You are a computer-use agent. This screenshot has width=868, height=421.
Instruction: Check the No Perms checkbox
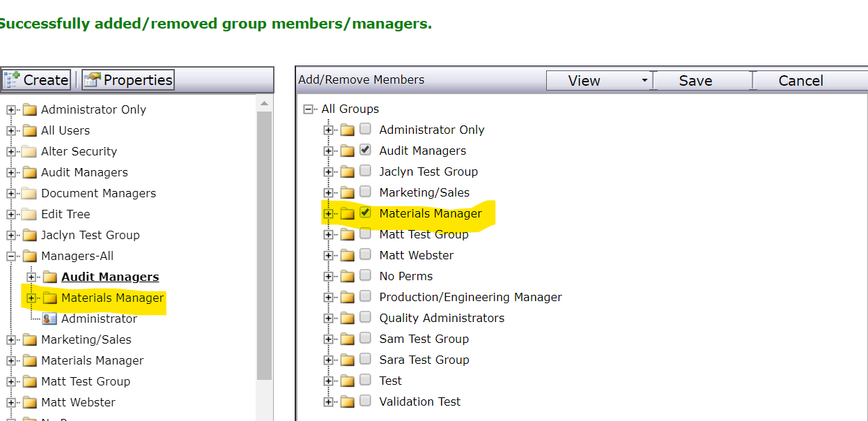(x=365, y=275)
